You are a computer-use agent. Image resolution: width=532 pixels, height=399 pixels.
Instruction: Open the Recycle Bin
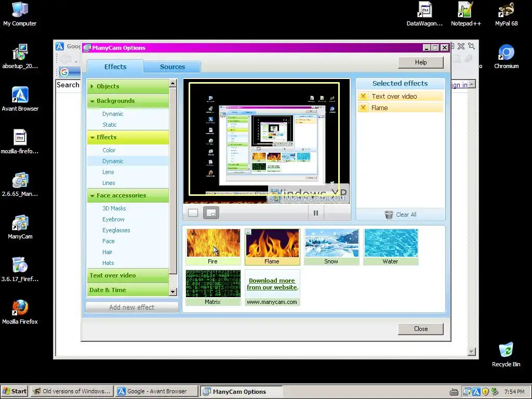[x=506, y=354]
